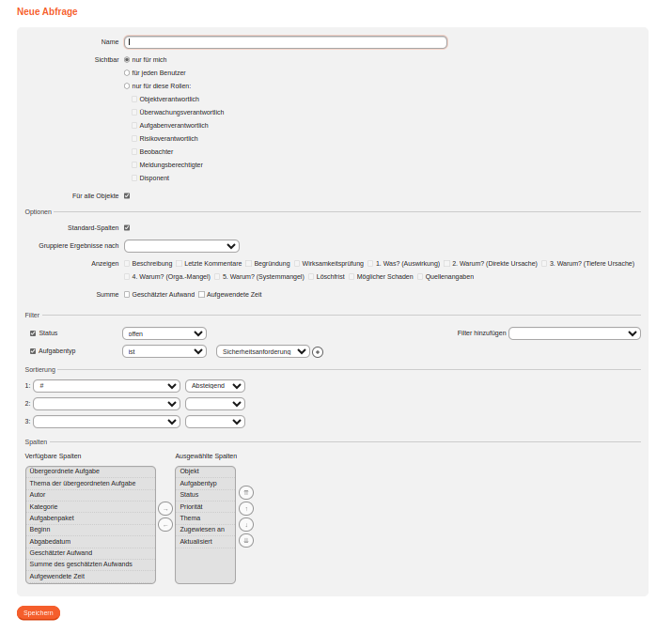The height and width of the screenshot is (633, 672).
Task: Move selected column to bottom
Action: (x=246, y=540)
